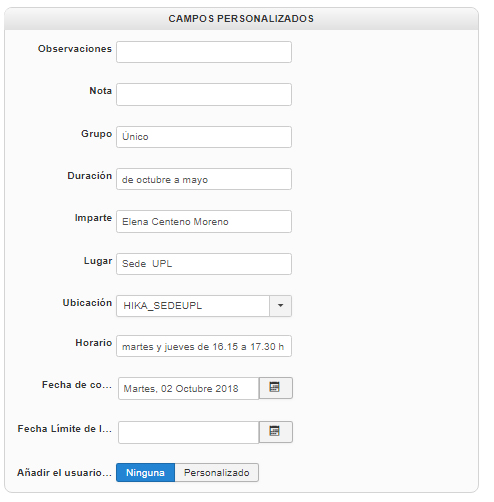The image size is (494, 502).
Task: Switch to the Personalizado option
Action: (217, 472)
